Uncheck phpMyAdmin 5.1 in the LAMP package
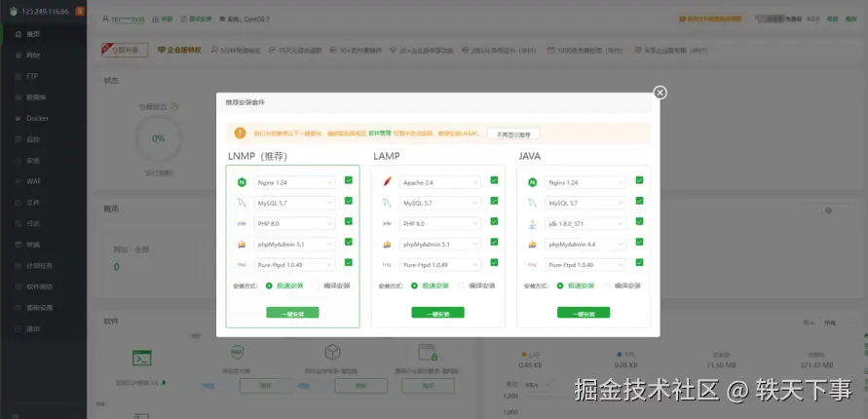 point(494,242)
